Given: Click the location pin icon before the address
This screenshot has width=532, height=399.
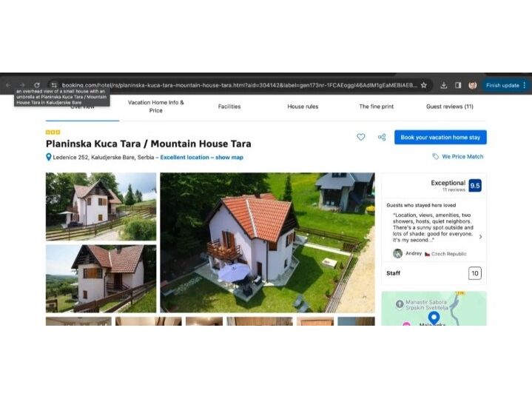Looking at the screenshot, I should pyautogui.click(x=49, y=157).
